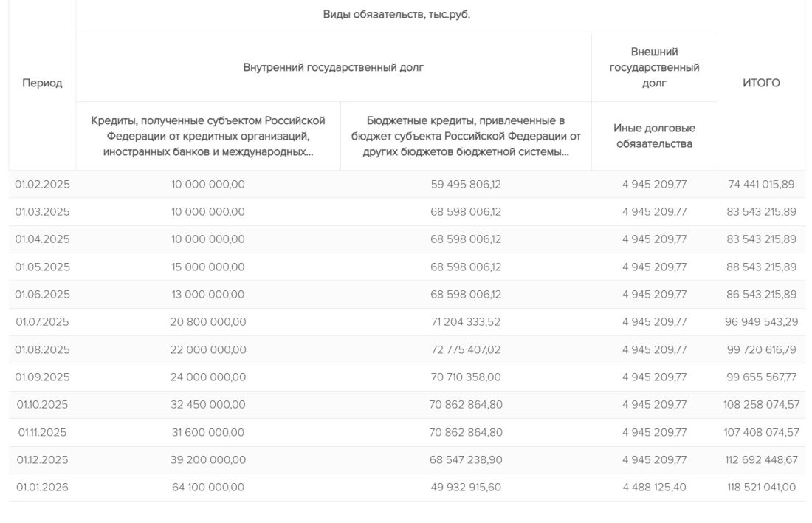The width and height of the screenshot is (812, 523).
Task: Click the "ИТОГО" column header
Action: click(760, 83)
